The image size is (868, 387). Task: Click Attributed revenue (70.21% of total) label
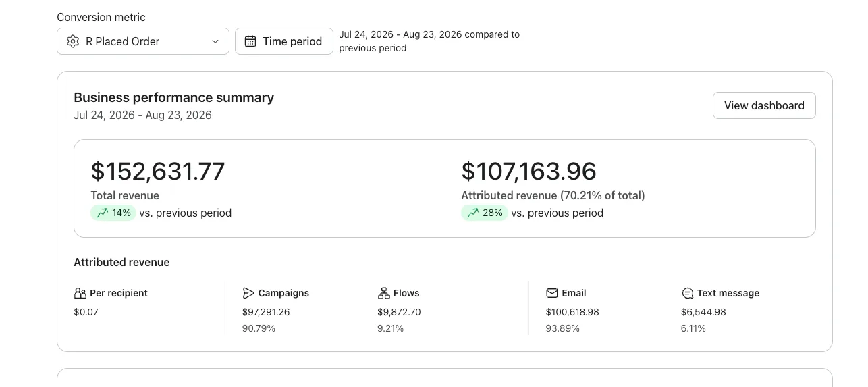coord(553,195)
